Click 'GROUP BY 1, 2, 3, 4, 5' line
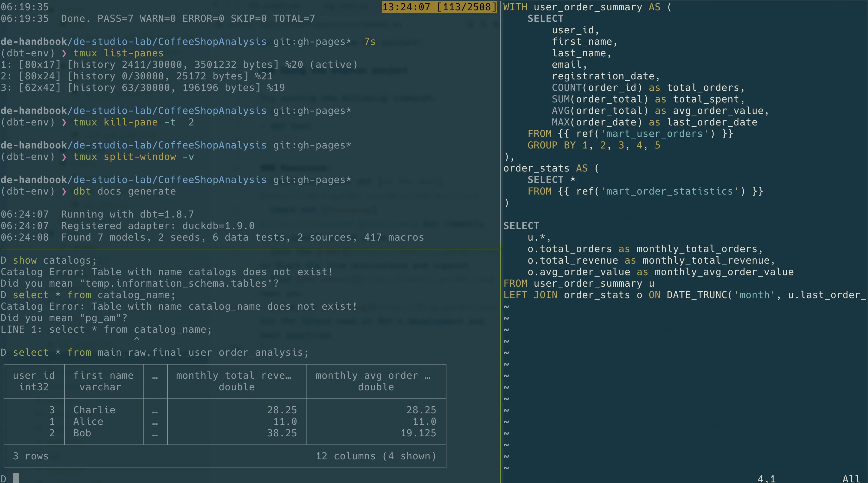 coord(594,145)
